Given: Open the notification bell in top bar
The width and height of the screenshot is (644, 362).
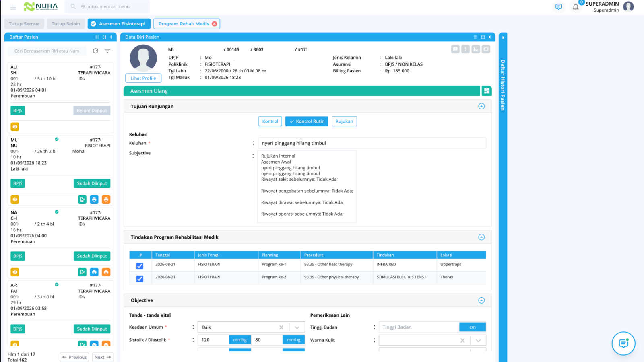Looking at the screenshot, I should click(x=576, y=7).
